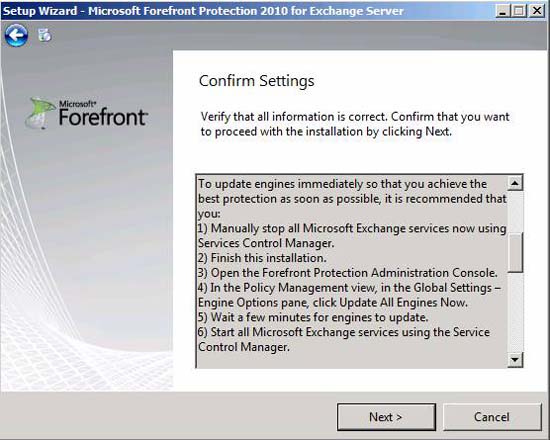Image resolution: width=550 pixels, height=440 pixels.
Task: Click the '5) Wait a few minutes' line
Action: [313, 317]
